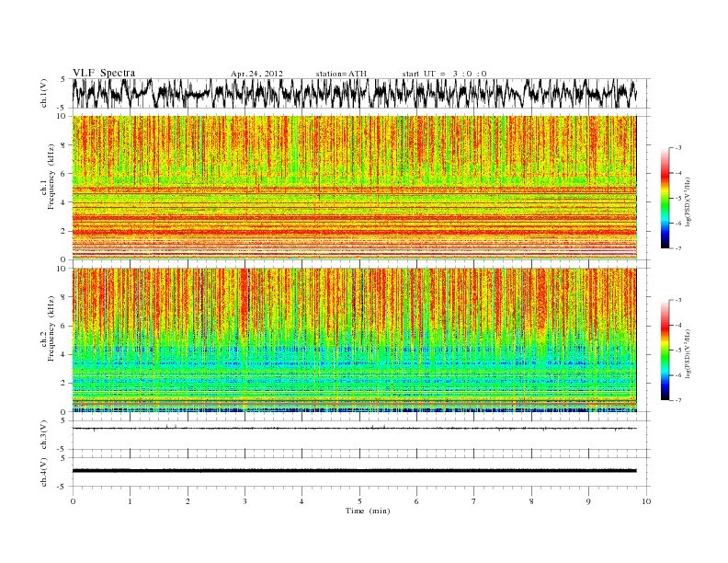The image size is (728, 563).
Task: Click the ch.2 spectrogram color scale bar
Action: (x=665, y=350)
